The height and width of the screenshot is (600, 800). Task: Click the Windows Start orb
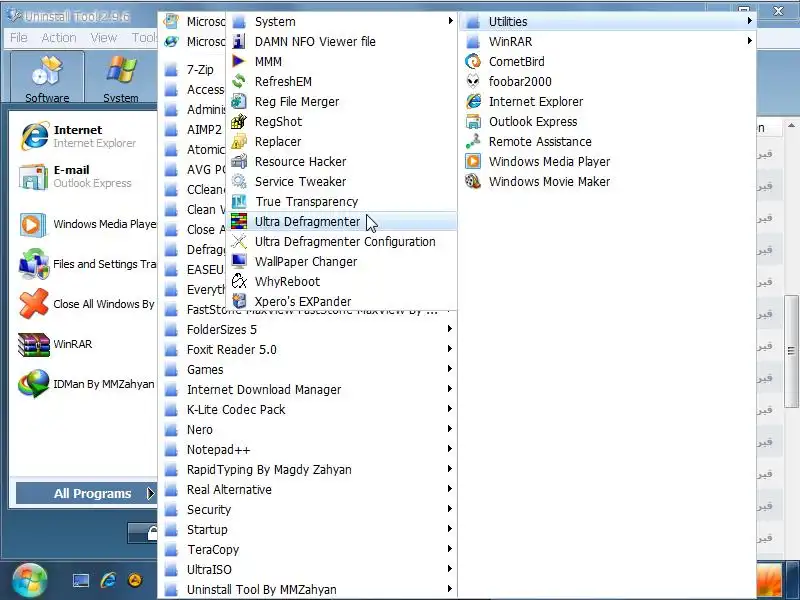(30, 581)
